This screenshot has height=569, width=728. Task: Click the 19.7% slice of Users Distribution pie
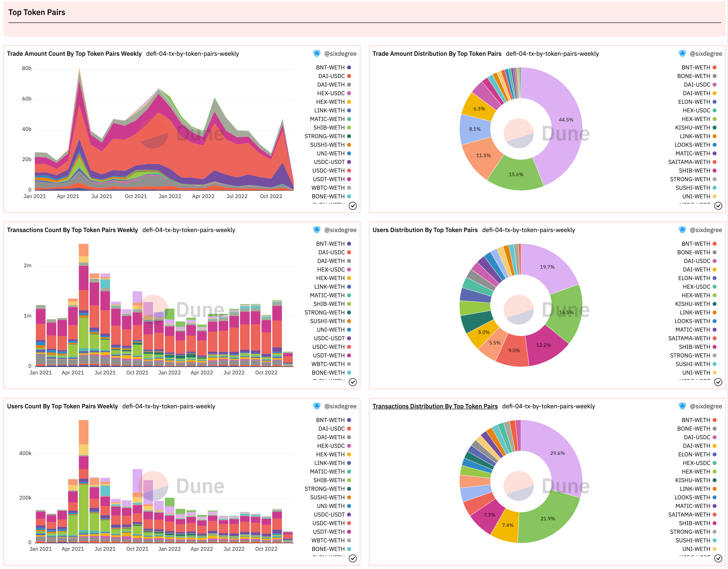click(547, 267)
